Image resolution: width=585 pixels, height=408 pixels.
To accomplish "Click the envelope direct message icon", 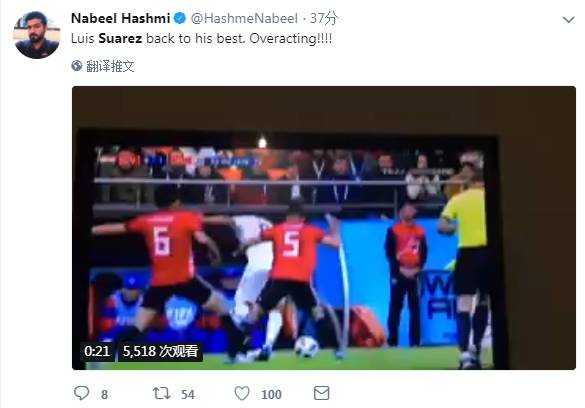I will pyautogui.click(x=322, y=393).
